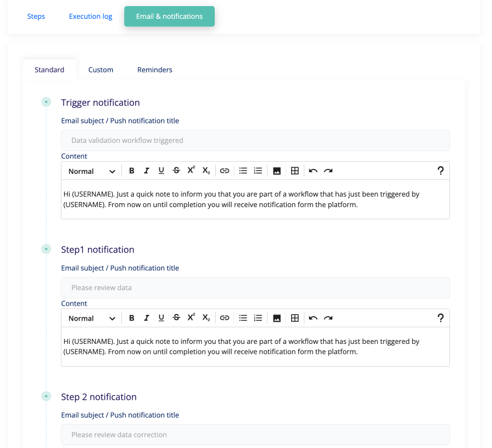This screenshot has width=492, height=448.
Task: Insert image in Step1 notification editor
Action: [277, 318]
